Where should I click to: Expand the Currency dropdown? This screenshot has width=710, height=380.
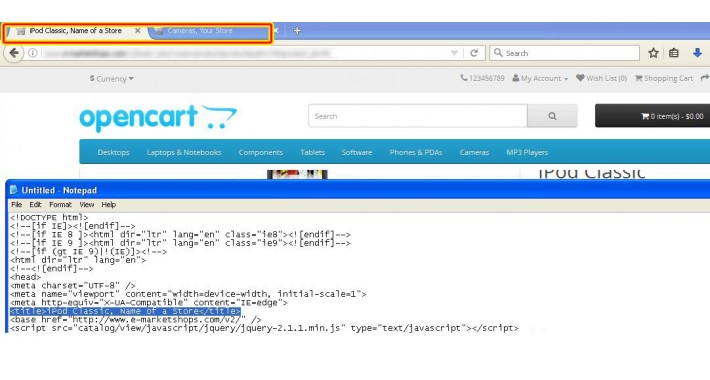(x=111, y=78)
